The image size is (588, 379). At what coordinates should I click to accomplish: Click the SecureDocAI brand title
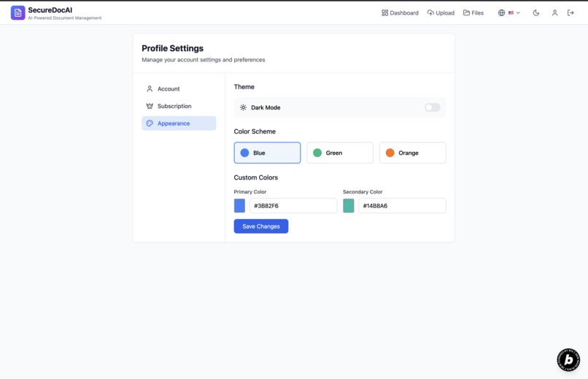(50, 10)
